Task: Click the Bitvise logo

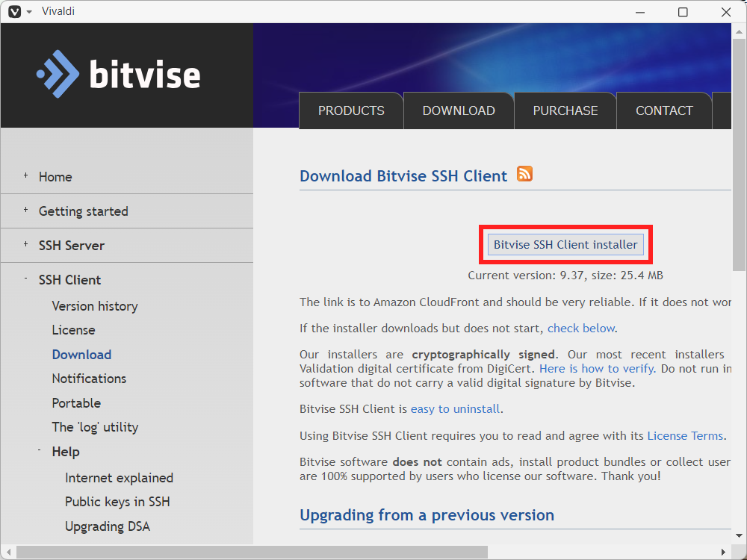Action: click(119, 74)
